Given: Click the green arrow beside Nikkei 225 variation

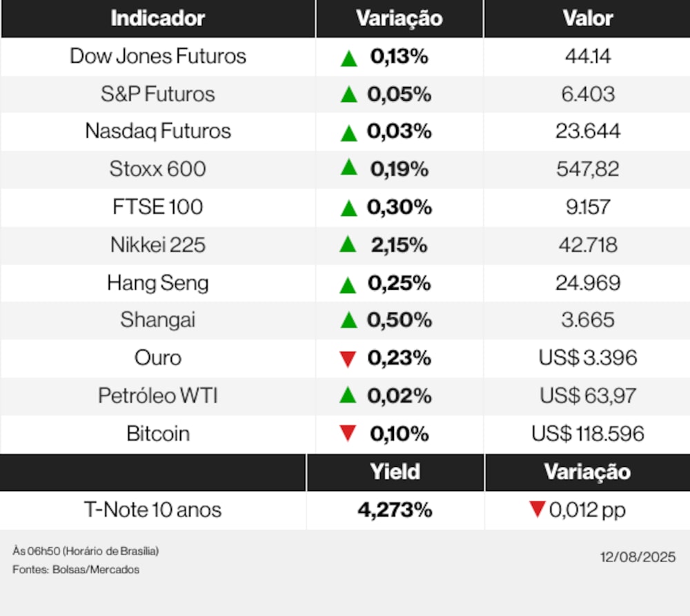Looking at the screenshot, I should coord(348,244).
